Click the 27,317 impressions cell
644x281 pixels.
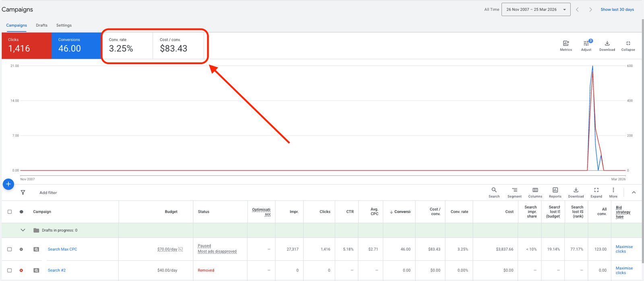pos(293,249)
